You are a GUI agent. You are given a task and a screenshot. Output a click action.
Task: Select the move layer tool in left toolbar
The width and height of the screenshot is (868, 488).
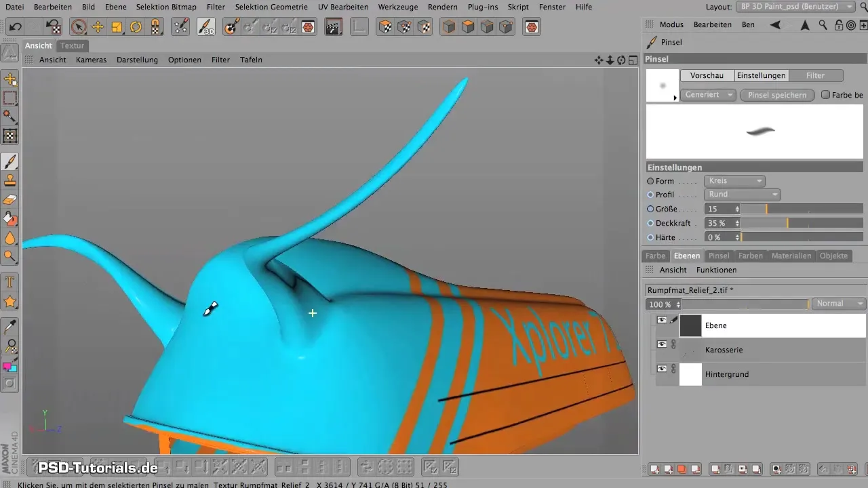click(10, 80)
